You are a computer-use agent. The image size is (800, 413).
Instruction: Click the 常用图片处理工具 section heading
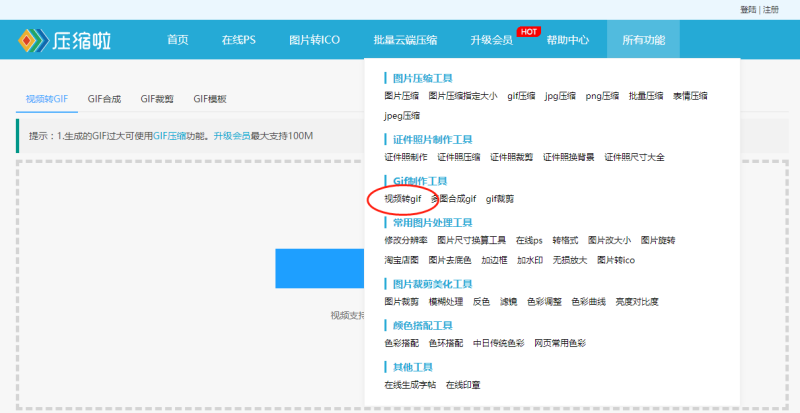(x=433, y=223)
